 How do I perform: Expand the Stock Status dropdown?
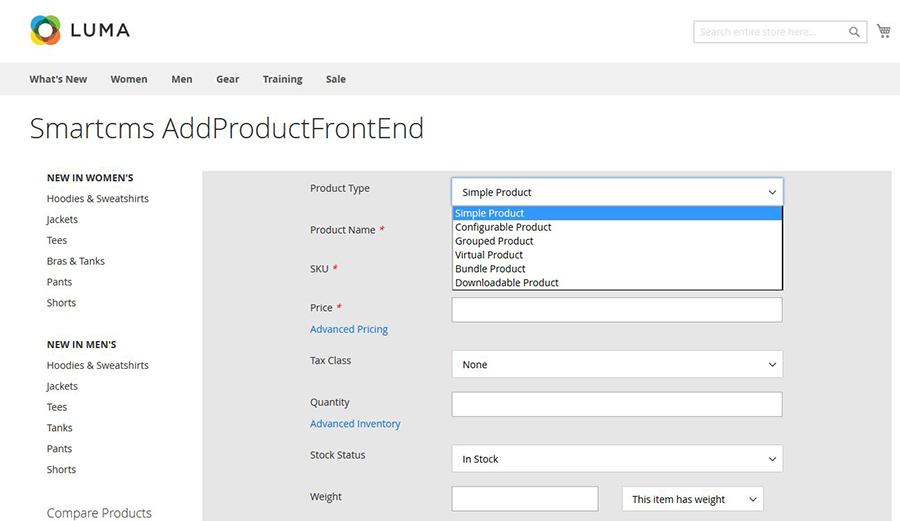click(617, 459)
